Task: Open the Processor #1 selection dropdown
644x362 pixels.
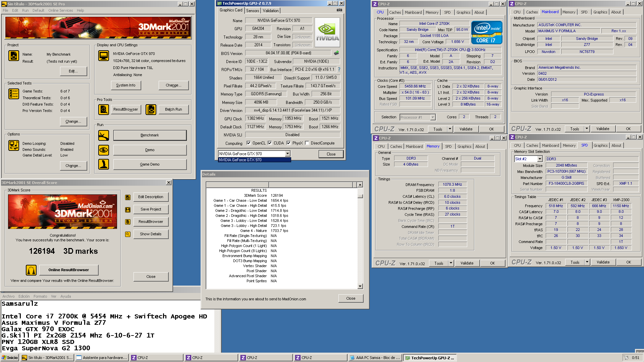Action: [433, 117]
